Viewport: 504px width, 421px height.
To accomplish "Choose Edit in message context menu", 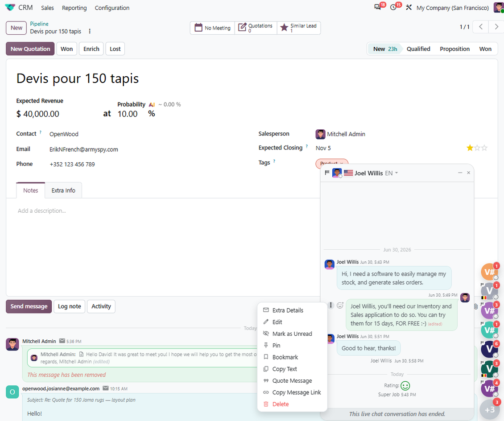I will point(292,322).
